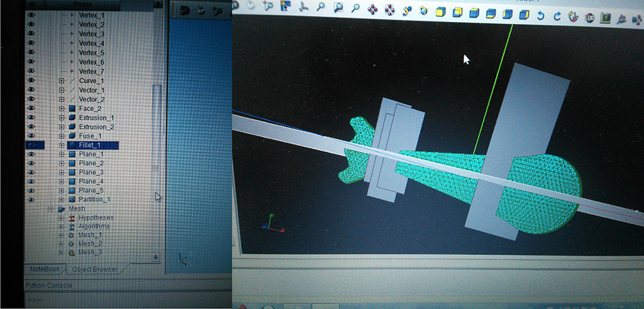644x309 pixels.
Task: Select Vertex_2 in the object tree
Action: [92, 24]
